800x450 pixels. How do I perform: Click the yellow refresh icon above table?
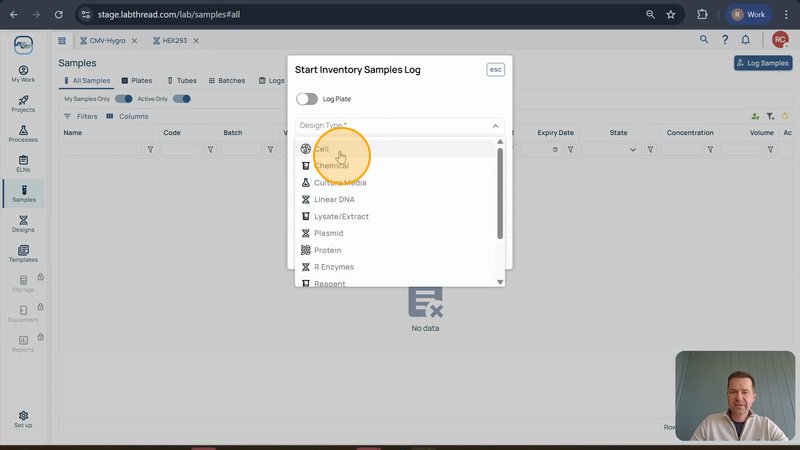pyautogui.click(x=785, y=116)
